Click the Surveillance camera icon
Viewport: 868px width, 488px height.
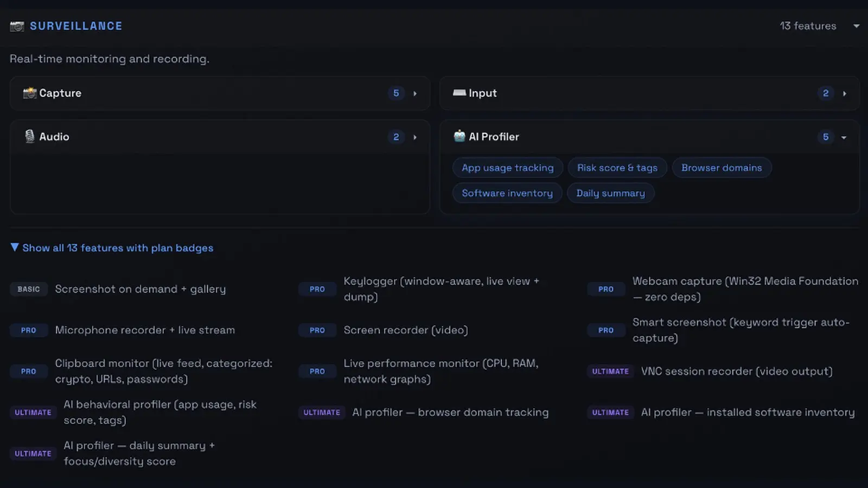[x=17, y=26]
